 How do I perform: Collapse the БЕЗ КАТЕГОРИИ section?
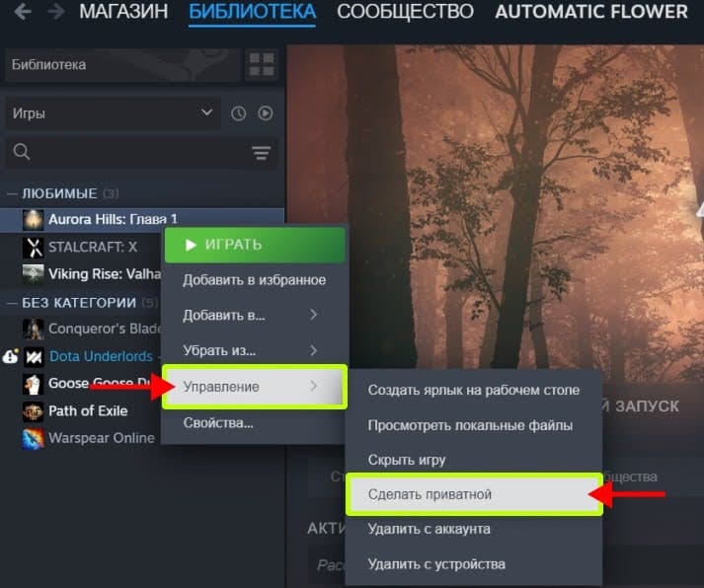tap(12, 303)
